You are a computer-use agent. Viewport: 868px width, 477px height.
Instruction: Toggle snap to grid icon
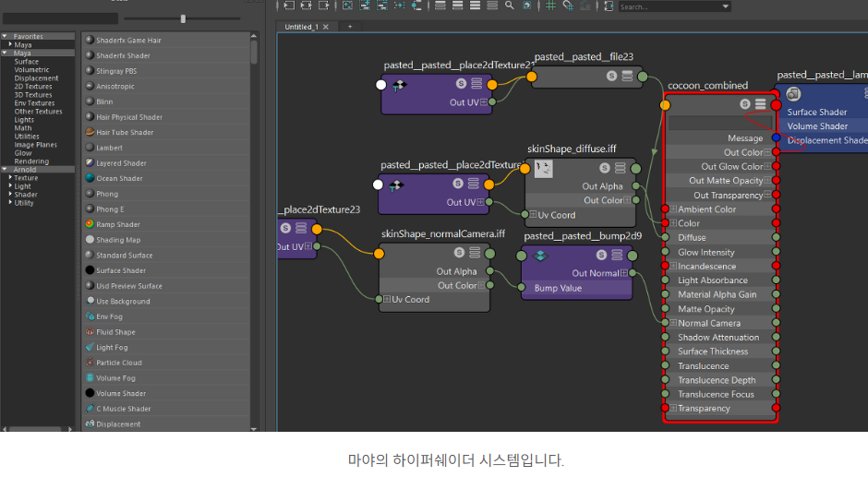pyautogui.click(x=568, y=6)
